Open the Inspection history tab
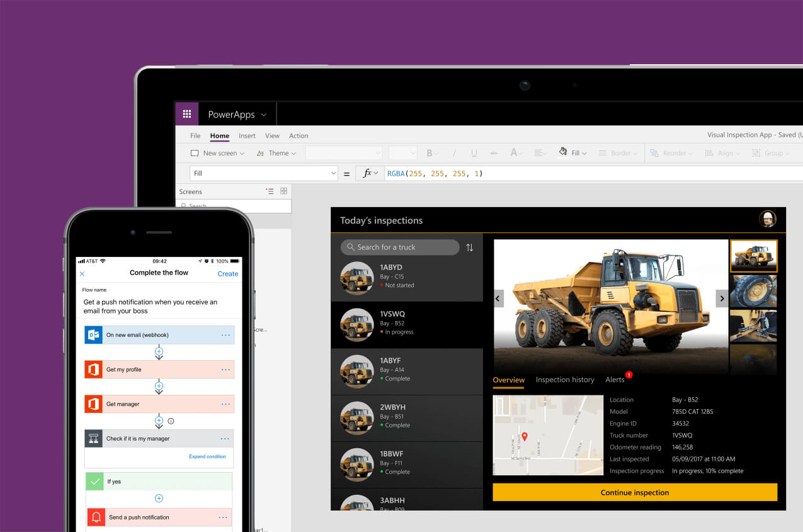 [x=565, y=380]
